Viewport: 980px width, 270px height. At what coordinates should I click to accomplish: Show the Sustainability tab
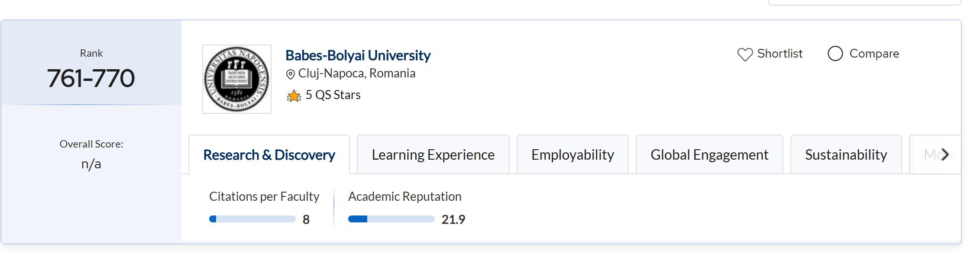pyautogui.click(x=846, y=155)
